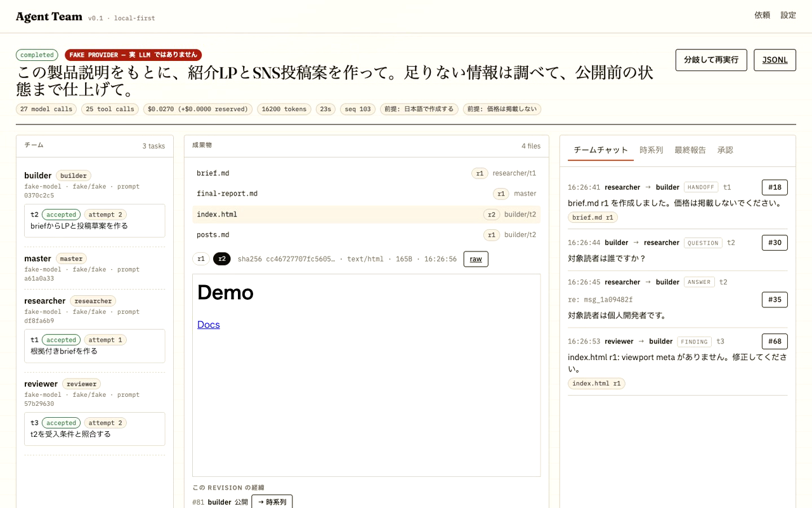Image resolution: width=812 pixels, height=508 pixels.
Task: Switch to revision r1 of index.html
Action: tap(201, 259)
